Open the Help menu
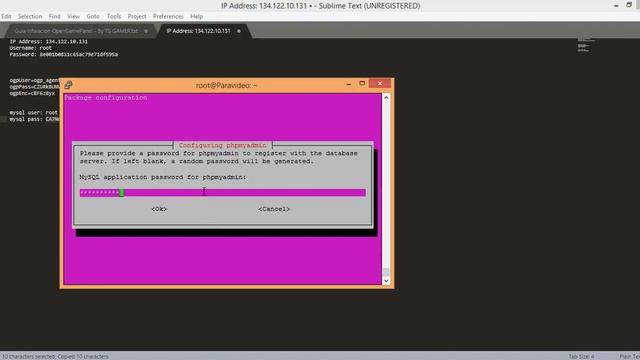The image size is (640, 360). pos(196,16)
